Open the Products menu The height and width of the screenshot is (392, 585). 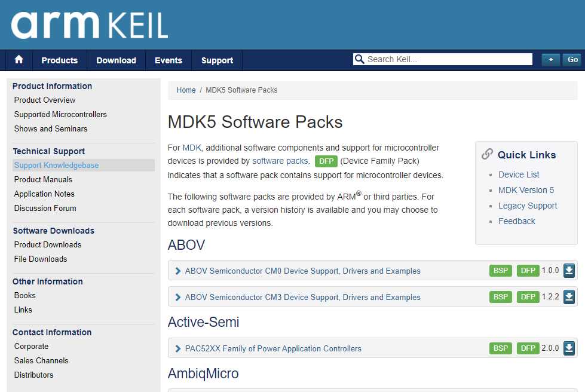click(60, 60)
